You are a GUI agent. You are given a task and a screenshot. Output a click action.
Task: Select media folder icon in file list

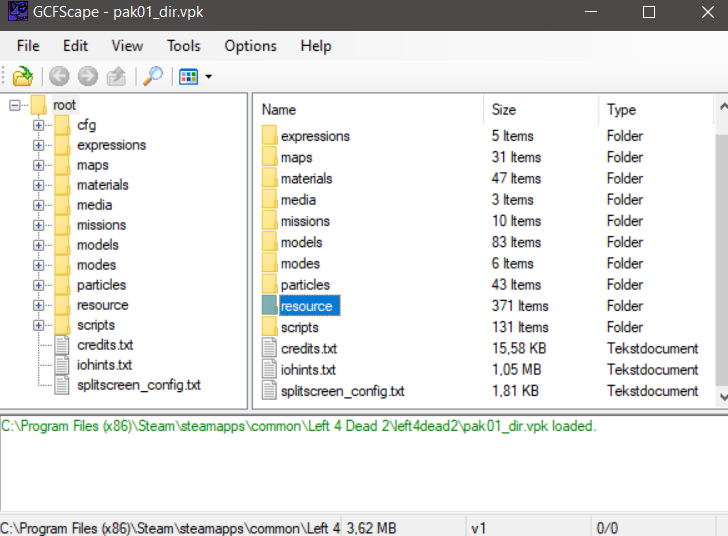pyautogui.click(x=269, y=200)
